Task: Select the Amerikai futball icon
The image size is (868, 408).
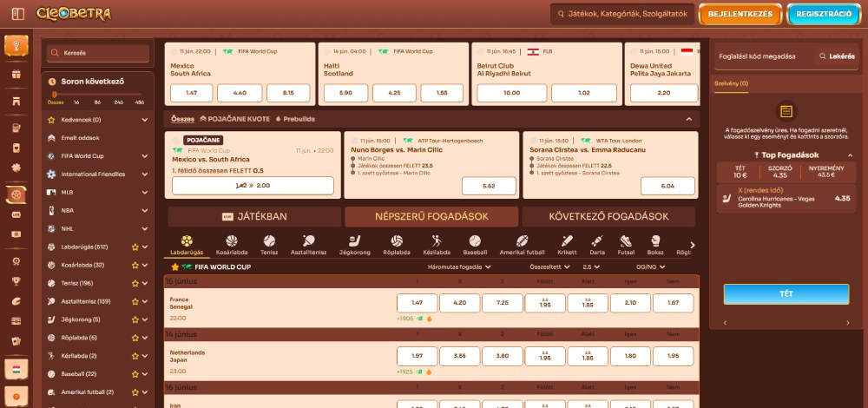Action: click(522, 240)
